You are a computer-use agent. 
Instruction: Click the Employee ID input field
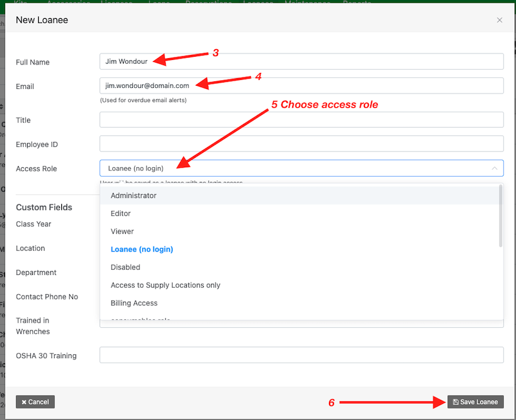301,143
